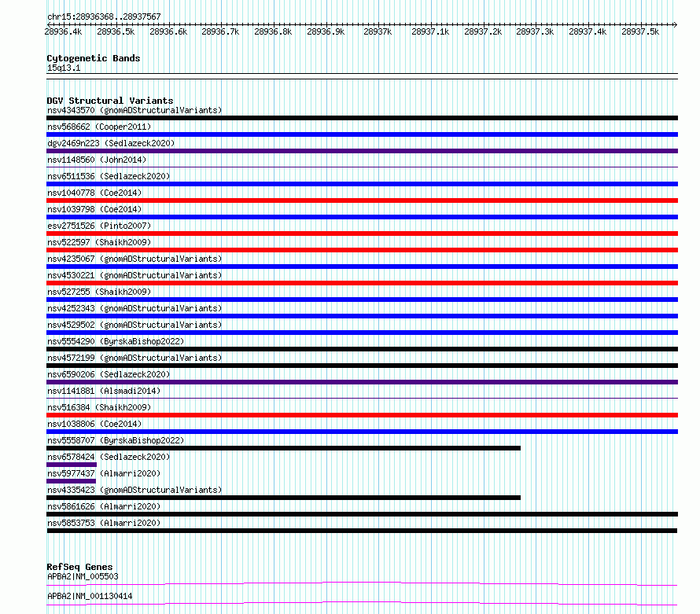700x614 pixels.
Task: Click the 28937.5k ruler tick label
Action: coord(640,31)
